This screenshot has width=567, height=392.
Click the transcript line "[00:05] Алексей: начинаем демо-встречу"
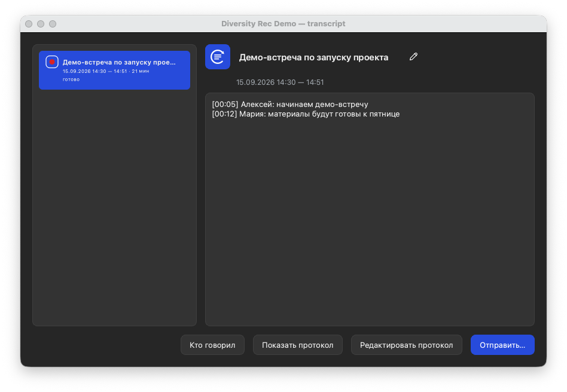[x=290, y=105]
